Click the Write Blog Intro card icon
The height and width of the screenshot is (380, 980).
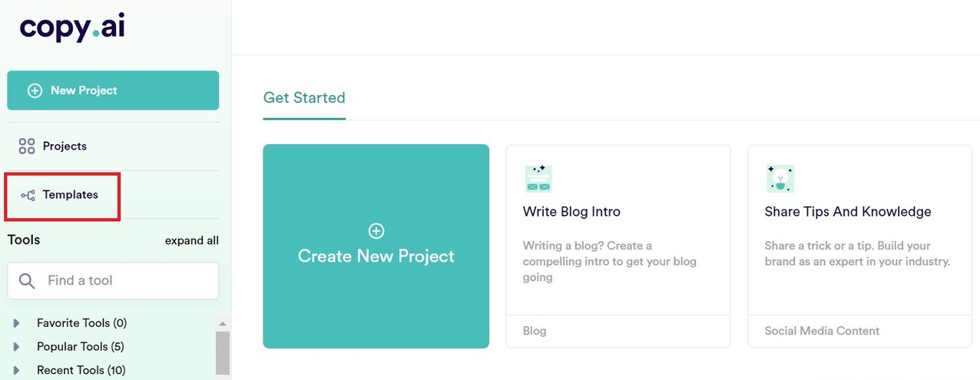tap(538, 179)
